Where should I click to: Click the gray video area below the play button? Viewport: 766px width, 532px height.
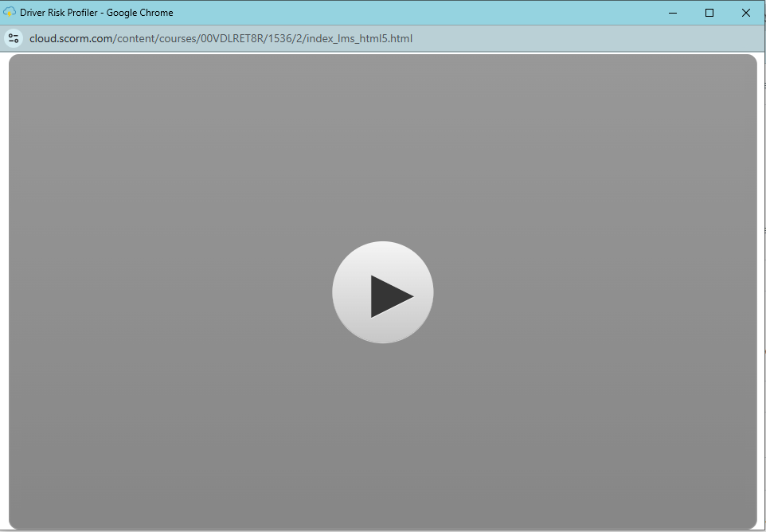click(382, 438)
